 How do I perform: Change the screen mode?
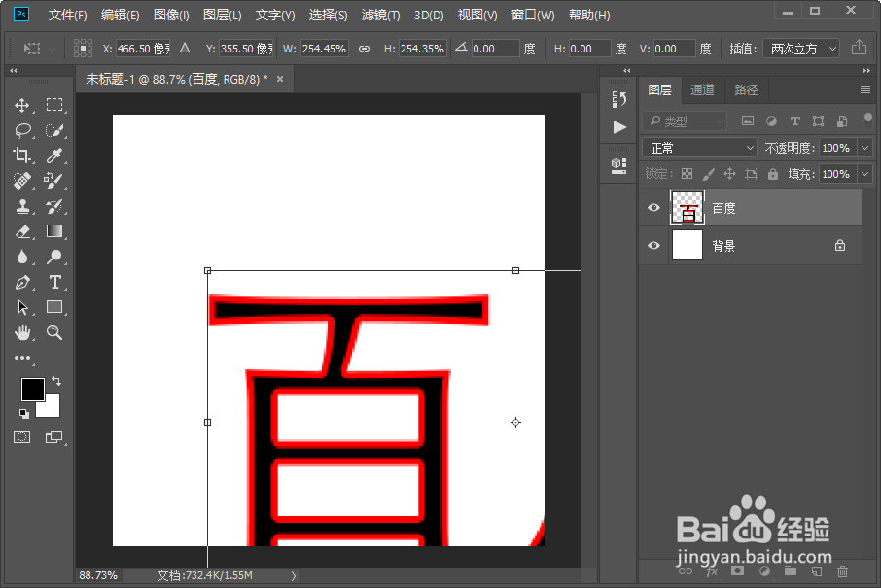coord(53,437)
